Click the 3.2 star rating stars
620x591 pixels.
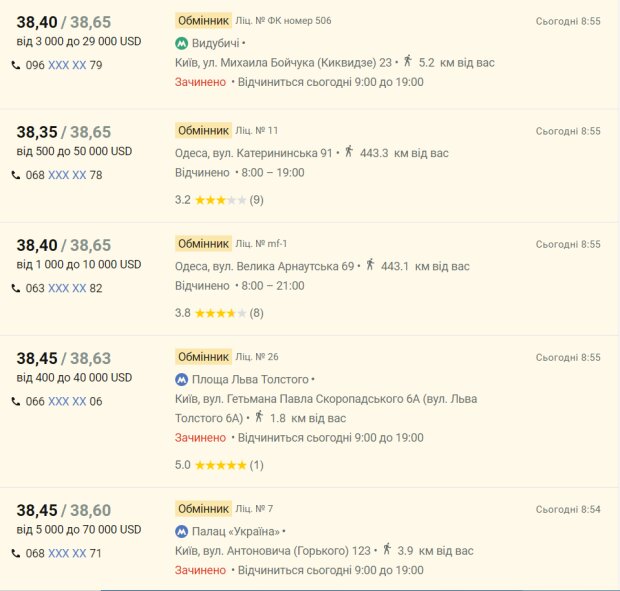220,200
